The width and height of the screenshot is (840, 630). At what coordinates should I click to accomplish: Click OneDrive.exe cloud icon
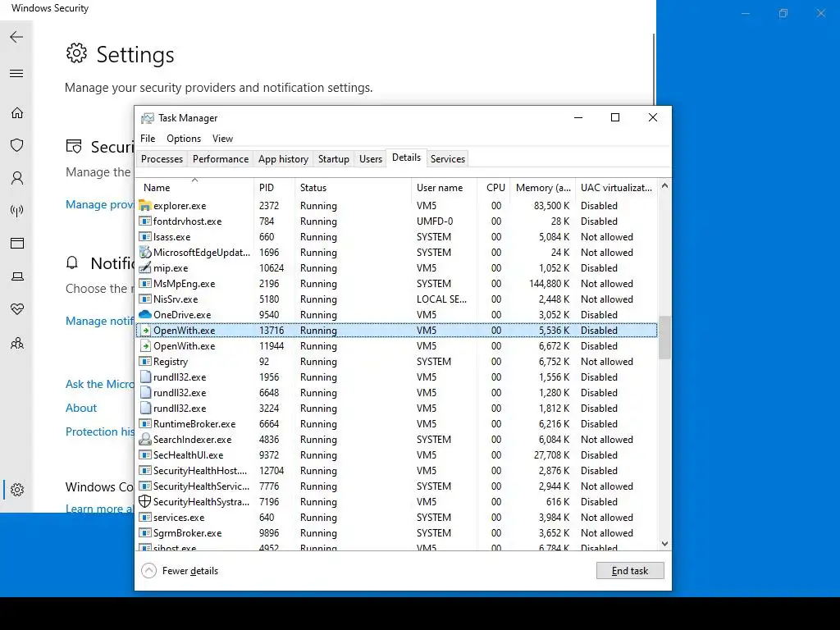click(145, 314)
